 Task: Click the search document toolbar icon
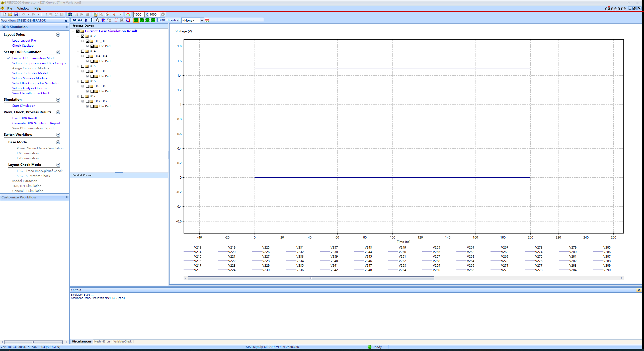click(x=107, y=15)
